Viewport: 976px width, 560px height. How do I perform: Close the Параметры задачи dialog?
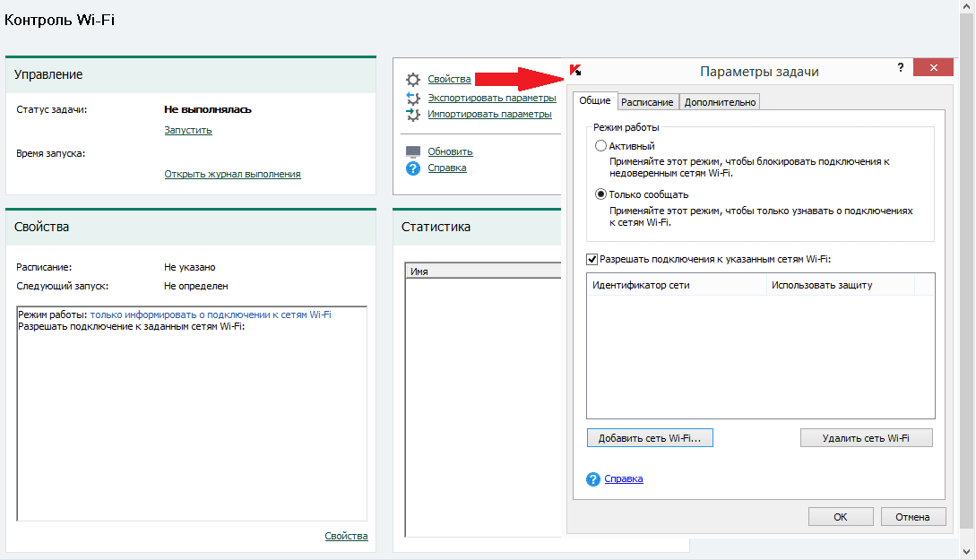933,67
